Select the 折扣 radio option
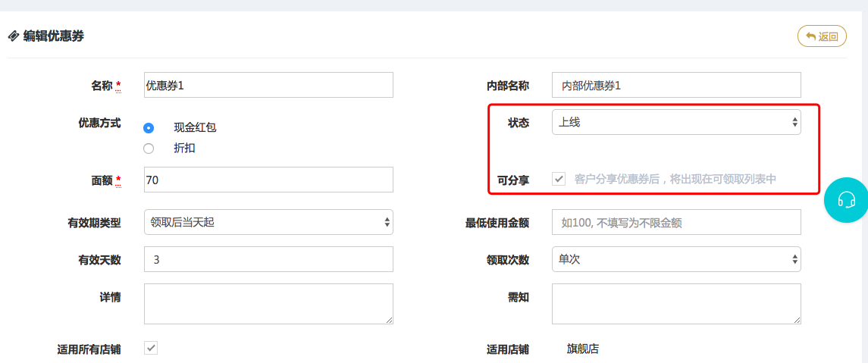868x363 pixels. (149, 149)
